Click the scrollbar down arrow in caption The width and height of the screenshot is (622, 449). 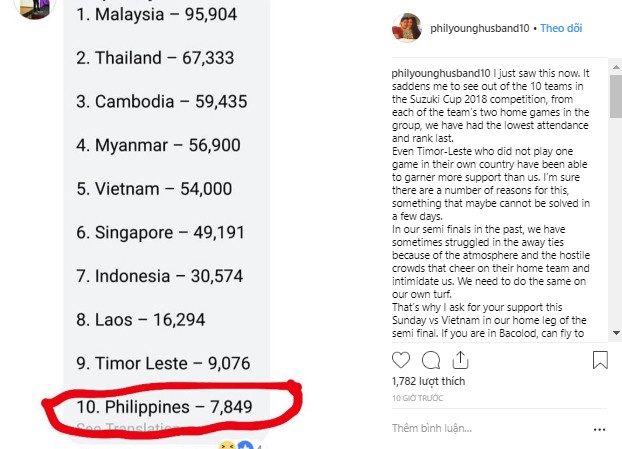click(616, 333)
